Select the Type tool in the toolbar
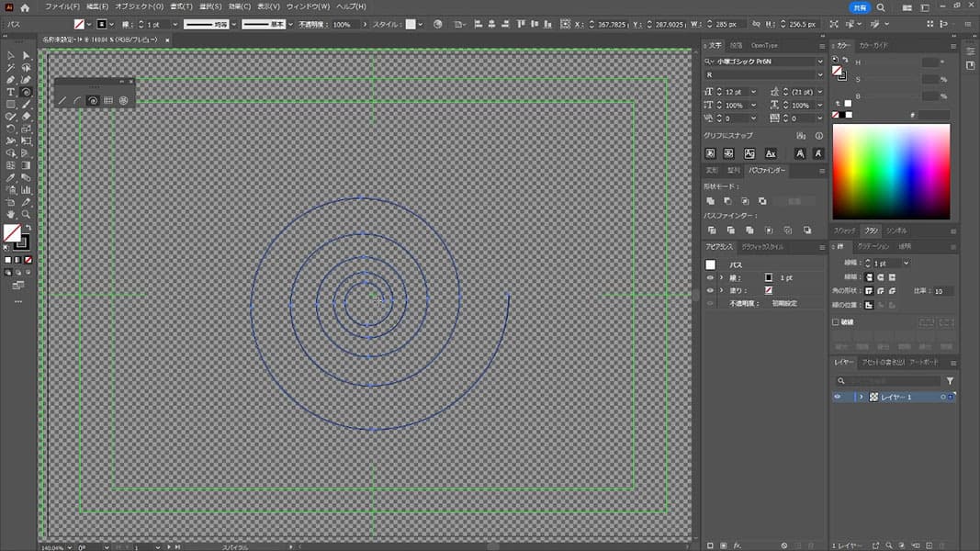 coord(11,92)
